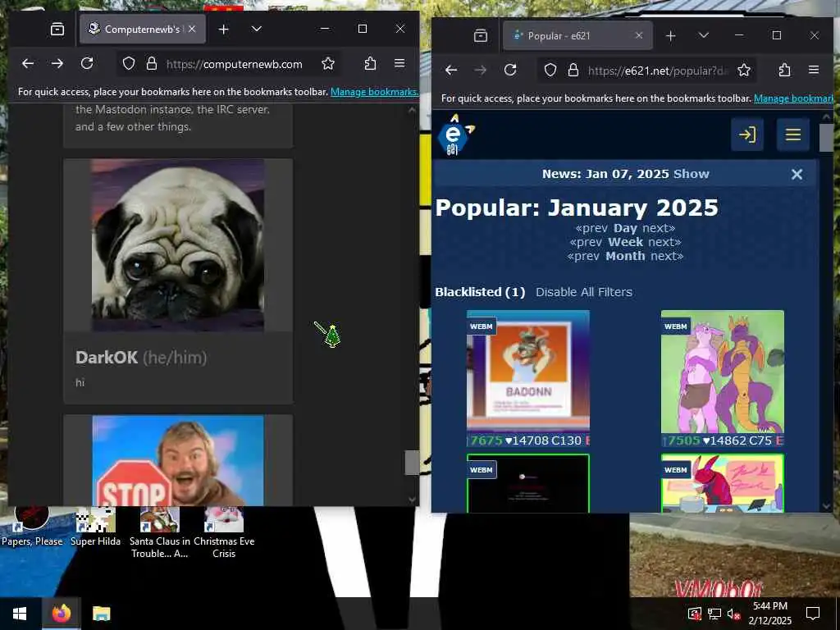The width and height of the screenshot is (840, 630).
Task: Open the red character webm thumbnail
Action: click(x=722, y=483)
